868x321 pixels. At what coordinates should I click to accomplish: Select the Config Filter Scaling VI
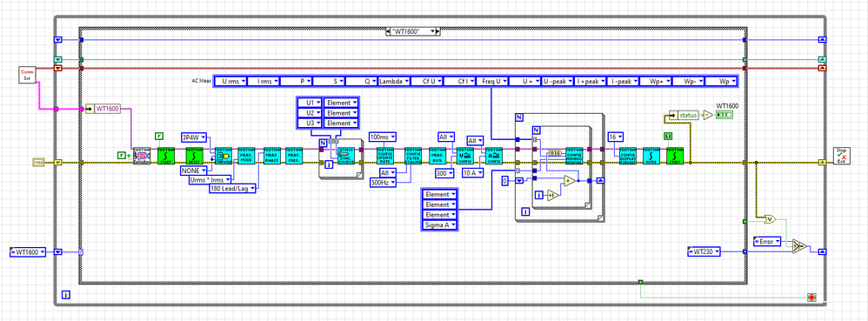(x=412, y=156)
